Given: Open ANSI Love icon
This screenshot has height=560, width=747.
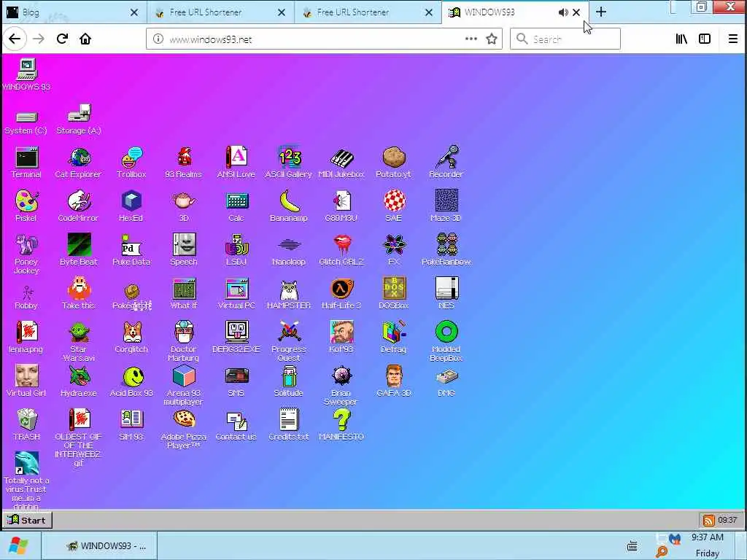Looking at the screenshot, I should 236,163.
